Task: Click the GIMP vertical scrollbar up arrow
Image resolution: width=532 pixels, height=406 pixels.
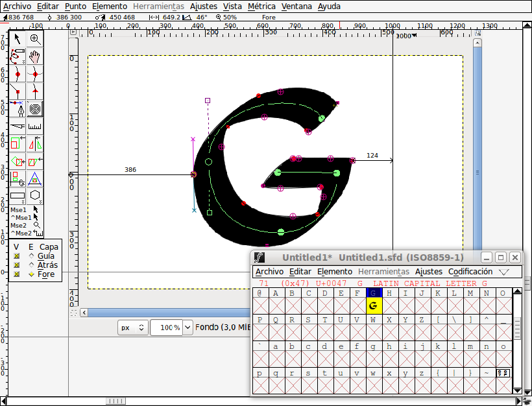Action: [x=478, y=43]
